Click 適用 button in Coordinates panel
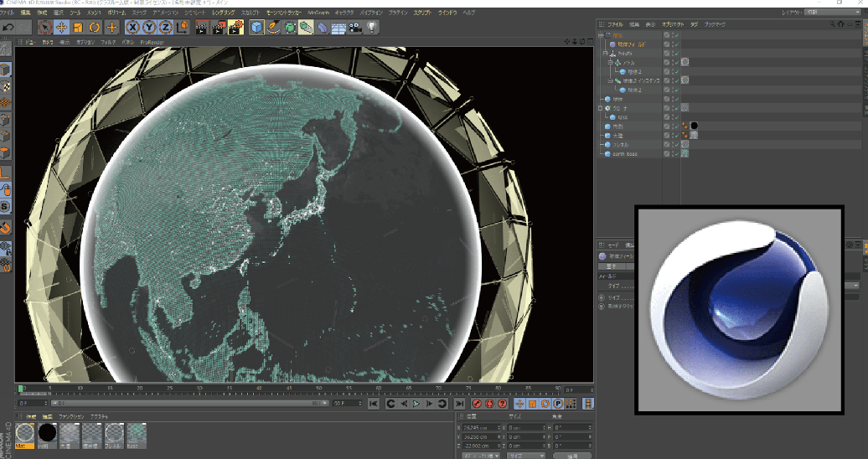Viewport: 868px width, 459px height. (573, 456)
